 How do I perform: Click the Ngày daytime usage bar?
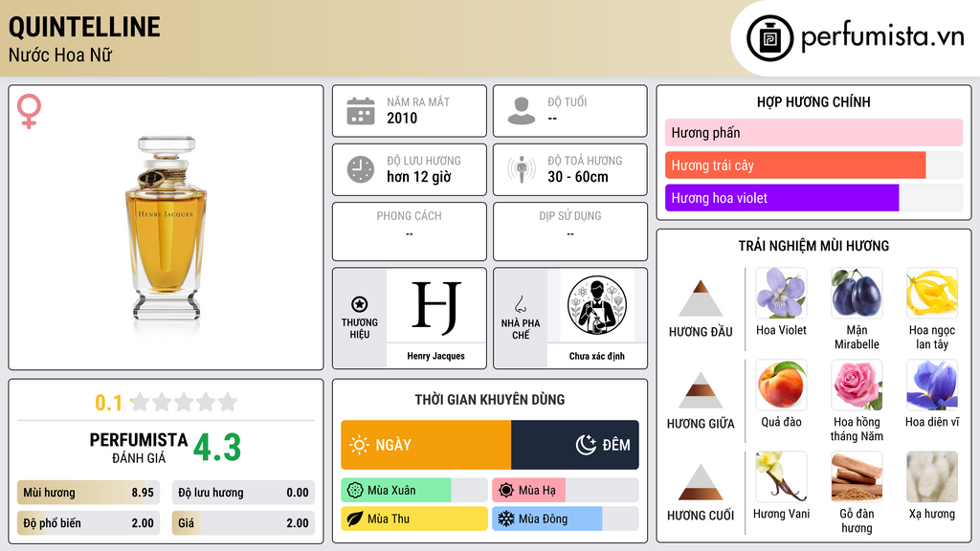(426, 445)
